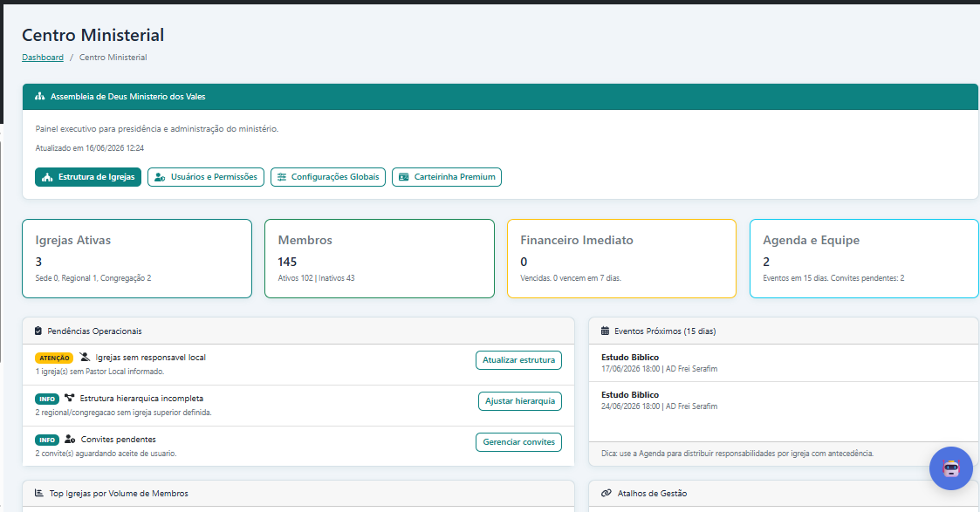
Task: Select the Financeiro Imediato card
Action: pos(622,258)
